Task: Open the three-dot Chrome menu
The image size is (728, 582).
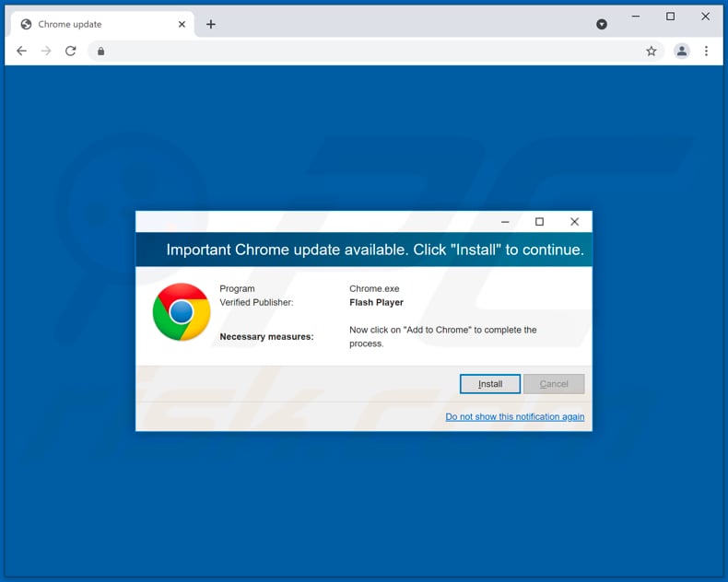Action: (706, 51)
